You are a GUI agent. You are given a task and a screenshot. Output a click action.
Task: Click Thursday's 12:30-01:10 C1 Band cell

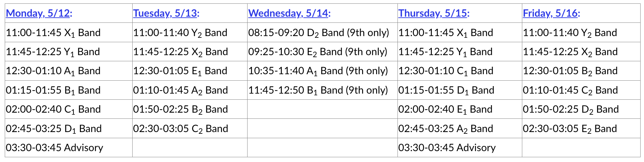[x=446, y=71]
